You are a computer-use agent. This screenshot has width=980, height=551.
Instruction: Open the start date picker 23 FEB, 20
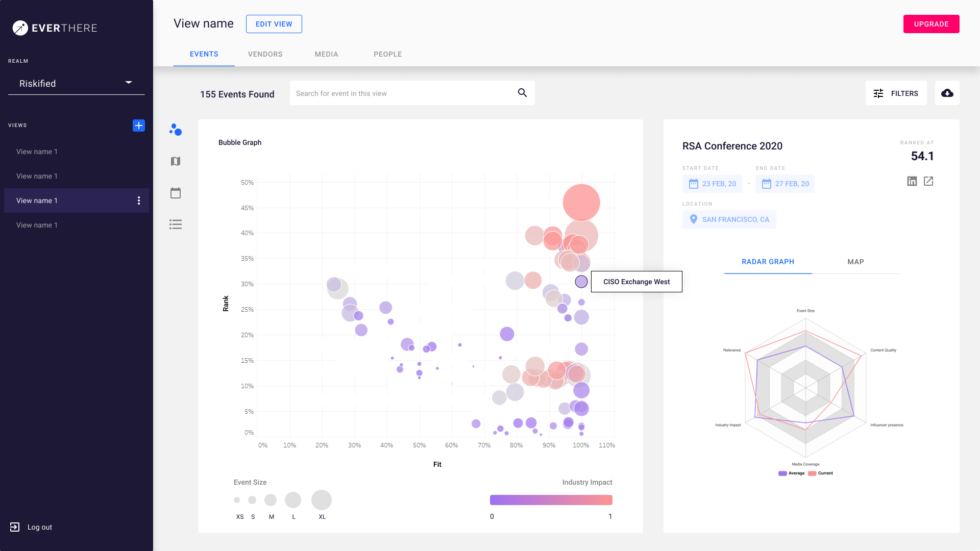713,184
